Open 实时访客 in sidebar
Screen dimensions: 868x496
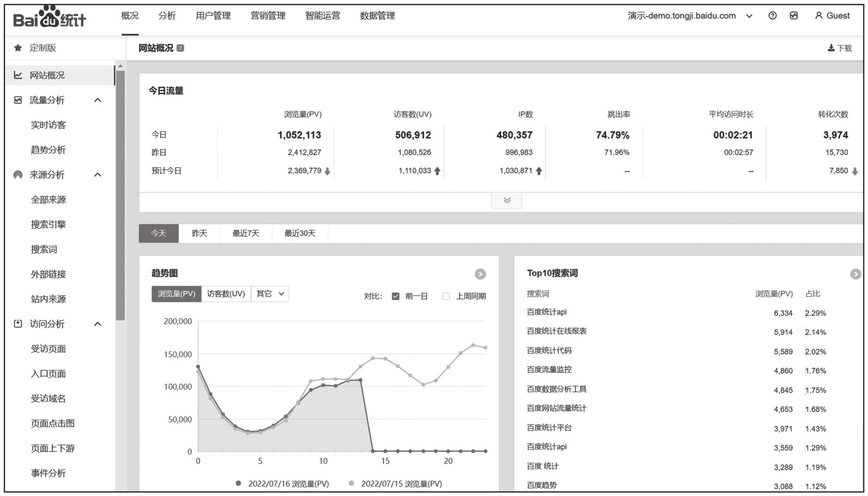pos(48,125)
